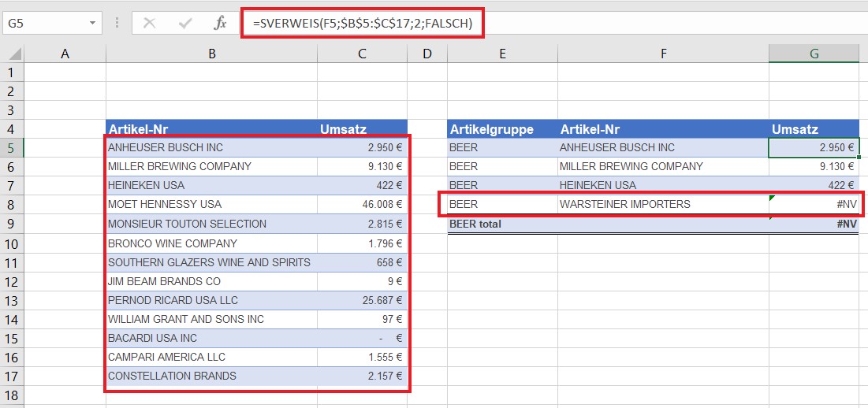Select cell B6 MILLER BREWING COMPANY
868x408 pixels.
pos(211,166)
